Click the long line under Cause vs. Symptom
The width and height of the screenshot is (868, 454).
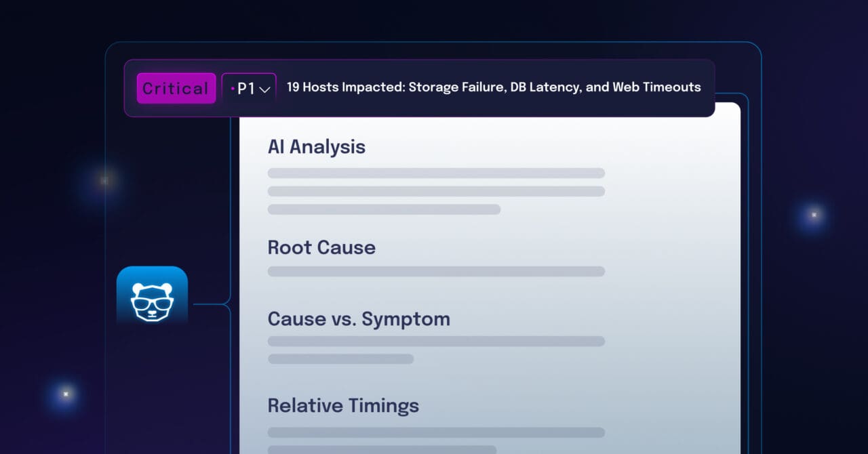click(436, 342)
